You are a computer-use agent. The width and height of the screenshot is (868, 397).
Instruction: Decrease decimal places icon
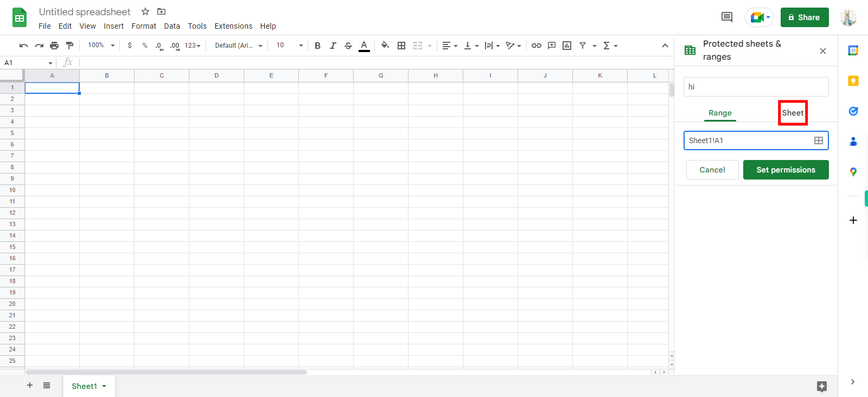[159, 46]
